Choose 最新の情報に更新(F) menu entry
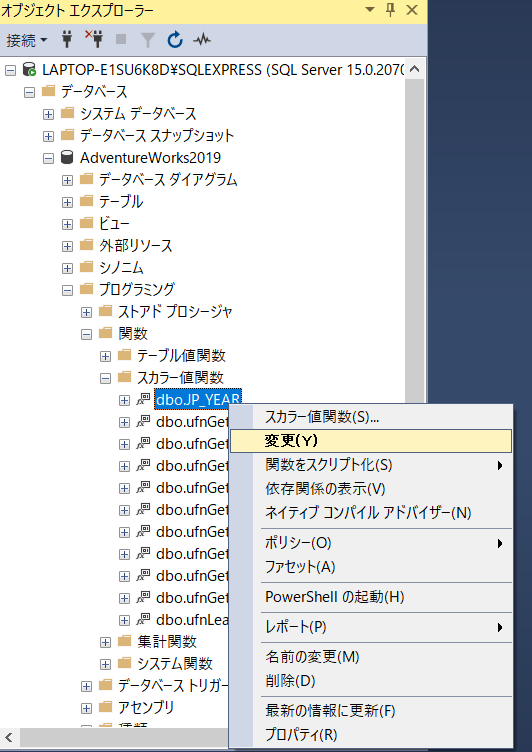Image resolution: width=532 pixels, height=752 pixels. coord(371,711)
